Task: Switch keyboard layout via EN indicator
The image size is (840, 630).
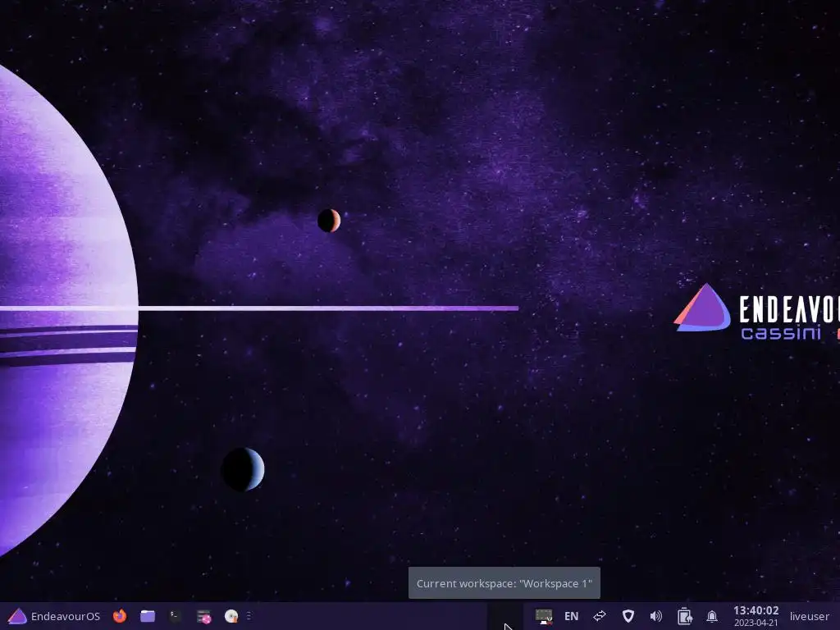Action: 571,616
